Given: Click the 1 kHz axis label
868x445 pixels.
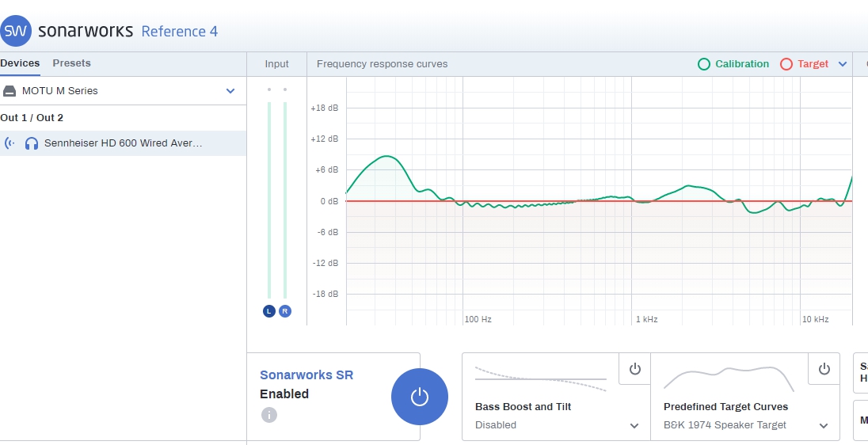Looking at the screenshot, I should pos(646,319).
